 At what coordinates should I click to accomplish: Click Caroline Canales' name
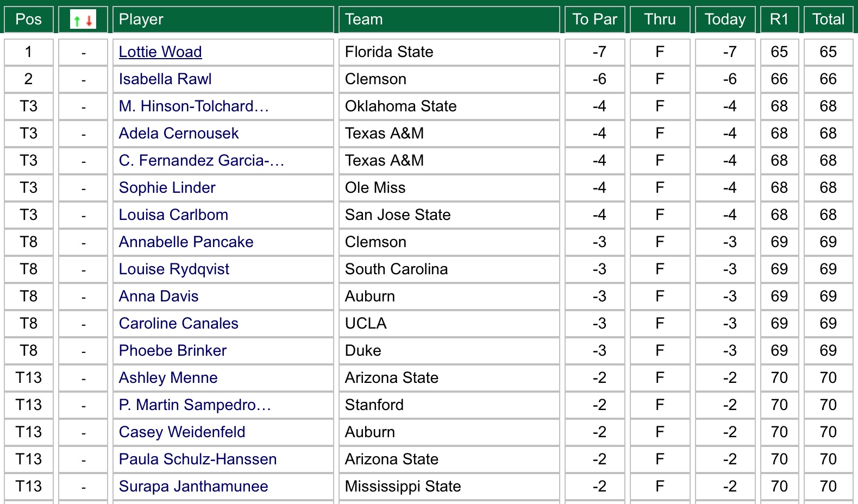179,324
